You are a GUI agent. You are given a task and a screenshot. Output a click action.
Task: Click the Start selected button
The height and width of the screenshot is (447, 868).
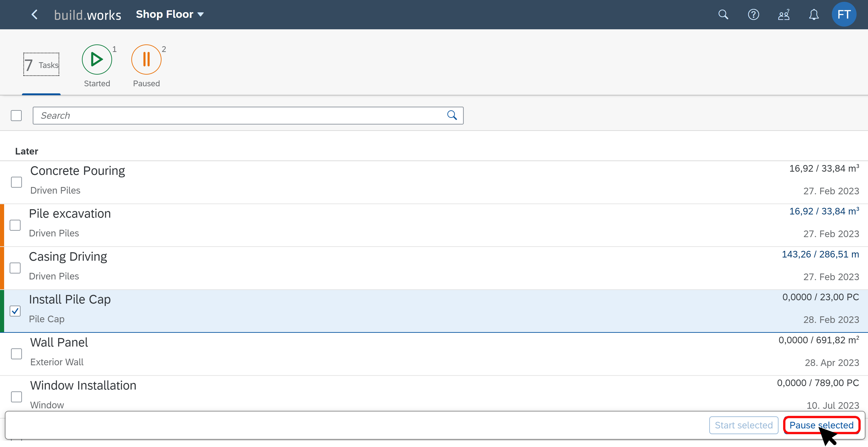[x=744, y=425]
